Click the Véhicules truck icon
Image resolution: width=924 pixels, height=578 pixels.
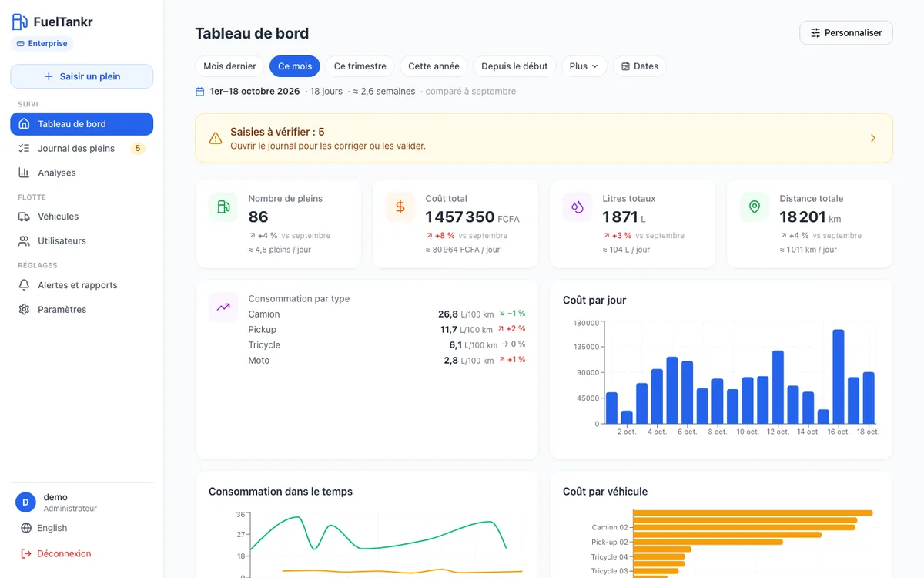pos(24,217)
